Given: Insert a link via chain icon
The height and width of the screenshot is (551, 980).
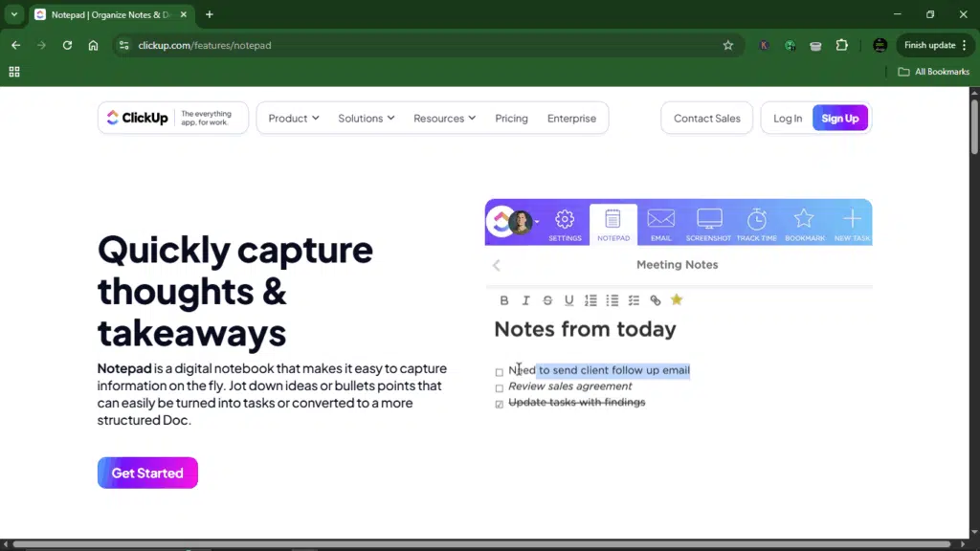Looking at the screenshot, I should coord(655,300).
